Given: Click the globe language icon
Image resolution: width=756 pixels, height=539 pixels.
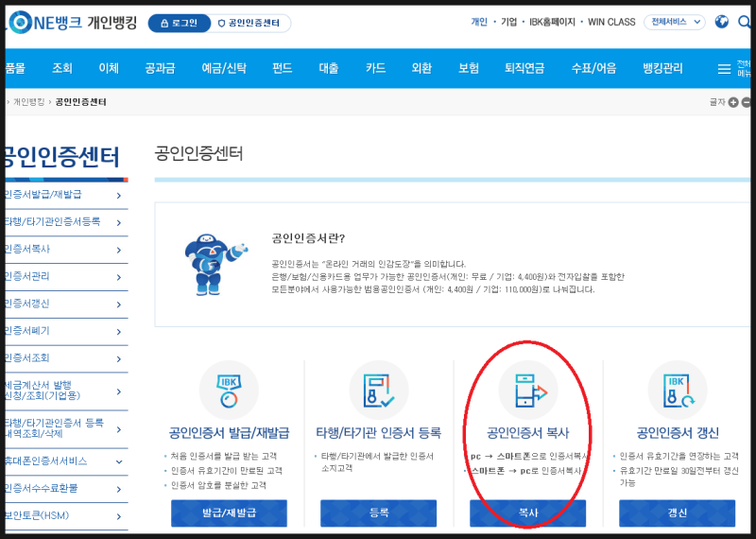Looking at the screenshot, I should pos(721,22).
